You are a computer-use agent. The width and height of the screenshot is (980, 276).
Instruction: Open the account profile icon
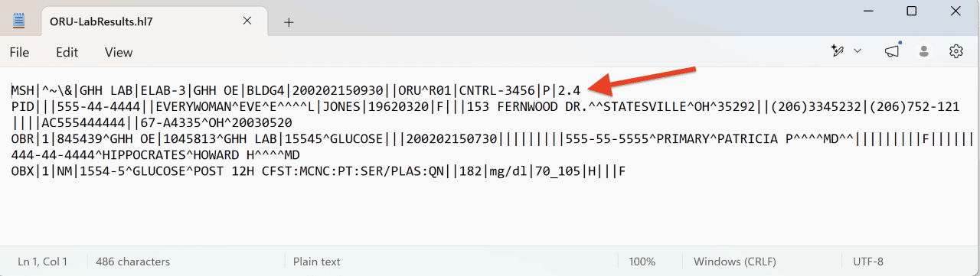(x=924, y=51)
